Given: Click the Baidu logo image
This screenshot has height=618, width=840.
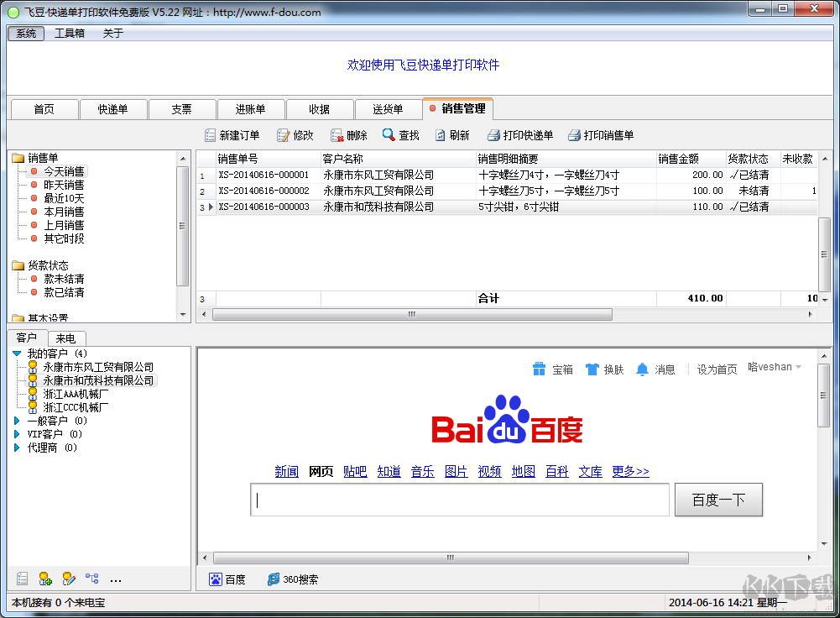Looking at the screenshot, I should [507, 420].
